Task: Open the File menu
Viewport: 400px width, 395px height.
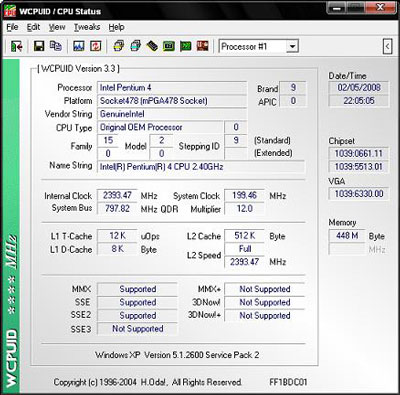Action: 12,27
